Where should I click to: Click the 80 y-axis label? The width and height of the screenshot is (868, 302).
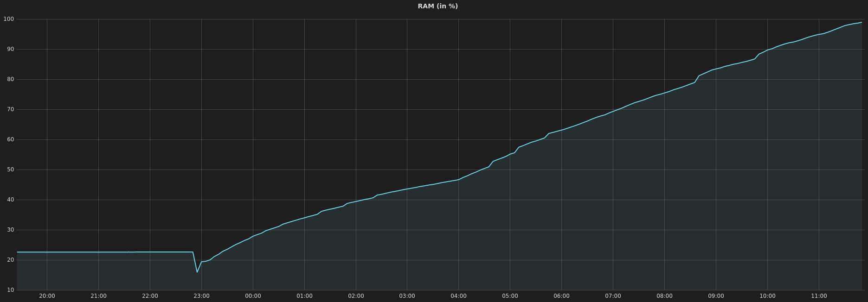(x=10, y=79)
